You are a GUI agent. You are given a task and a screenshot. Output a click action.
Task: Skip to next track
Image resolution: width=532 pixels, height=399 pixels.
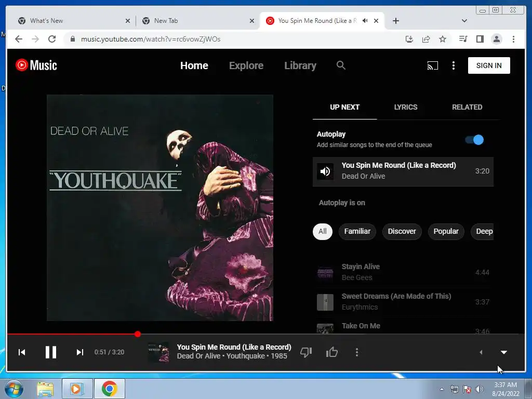tap(79, 352)
